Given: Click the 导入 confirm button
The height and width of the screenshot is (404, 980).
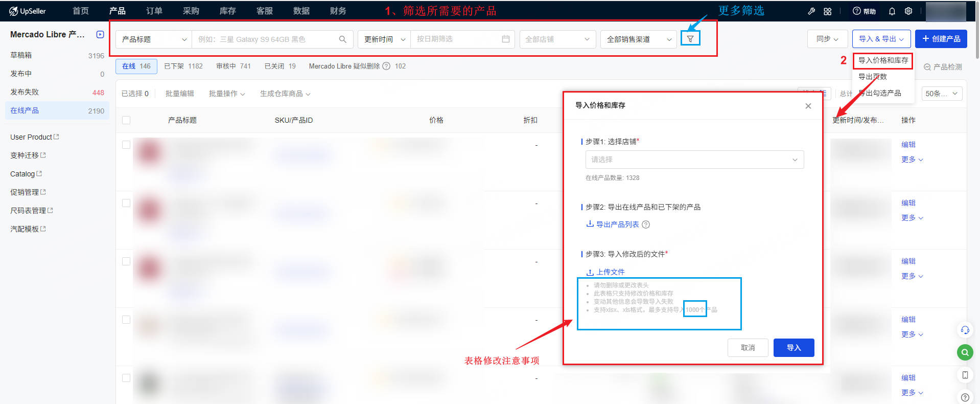Looking at the screenshot, I should 794,348.
